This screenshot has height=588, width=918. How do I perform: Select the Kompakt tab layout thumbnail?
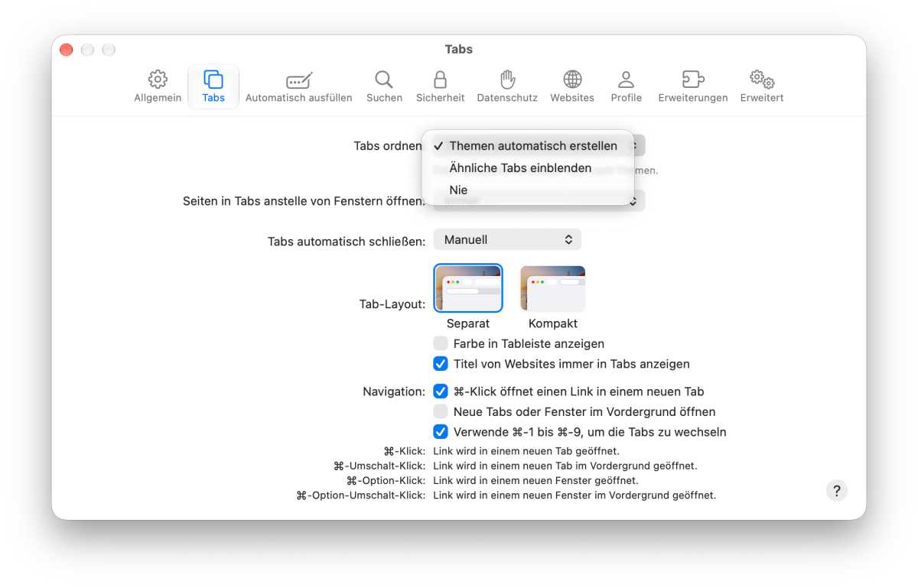pyautogui.click(x=553, y=288)
